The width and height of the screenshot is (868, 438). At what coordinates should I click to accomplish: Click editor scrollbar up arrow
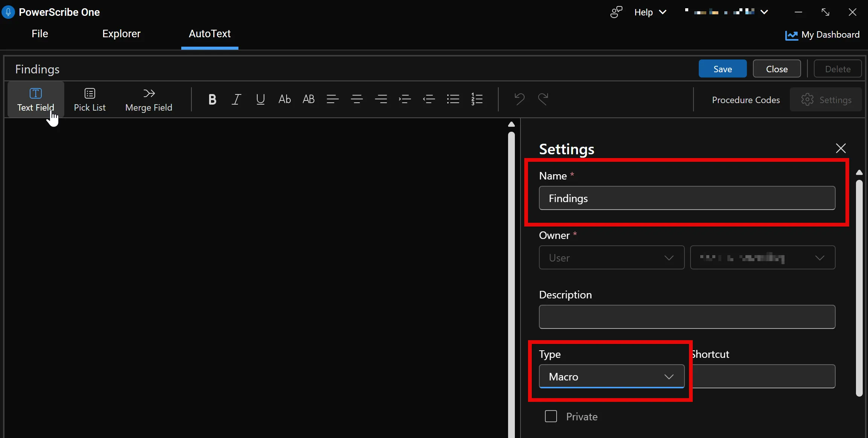511,124
